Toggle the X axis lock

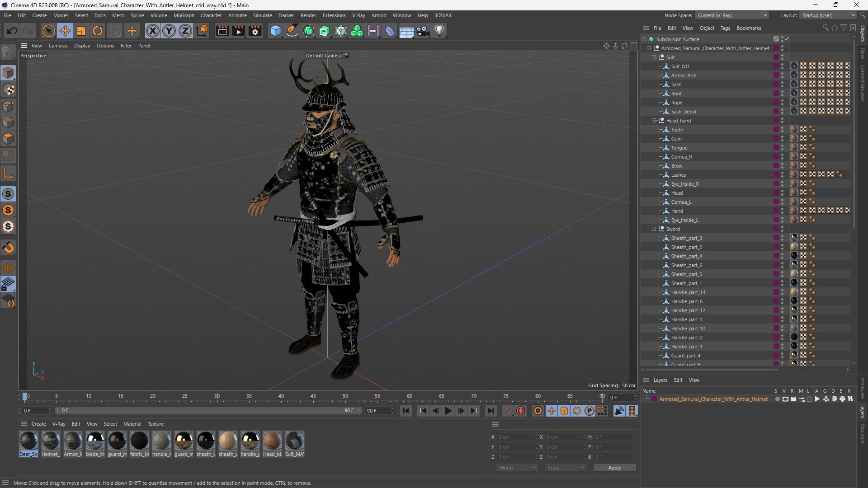pyautogui.click(x=153, y=31)
